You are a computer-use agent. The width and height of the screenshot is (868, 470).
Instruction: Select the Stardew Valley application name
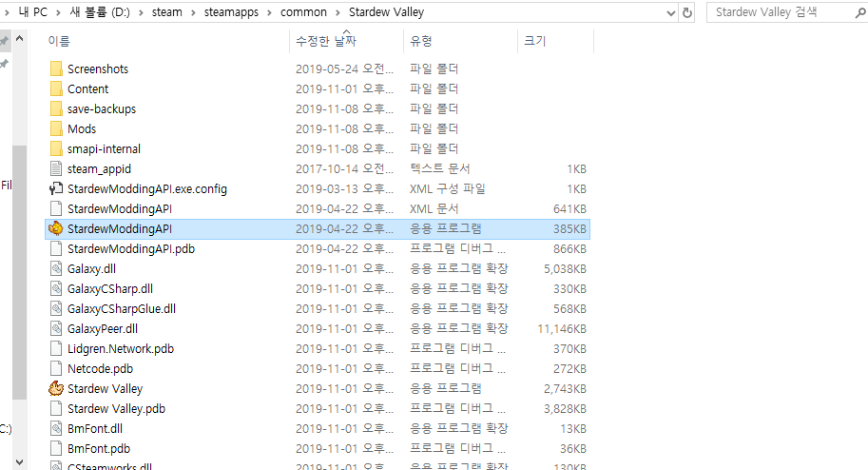coord(106,388)
